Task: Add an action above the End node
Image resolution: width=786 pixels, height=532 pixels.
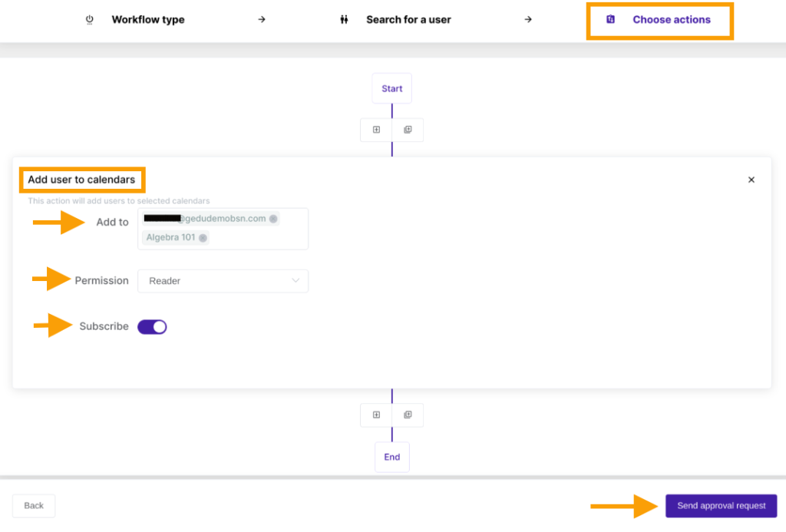Action: [376, 415]
